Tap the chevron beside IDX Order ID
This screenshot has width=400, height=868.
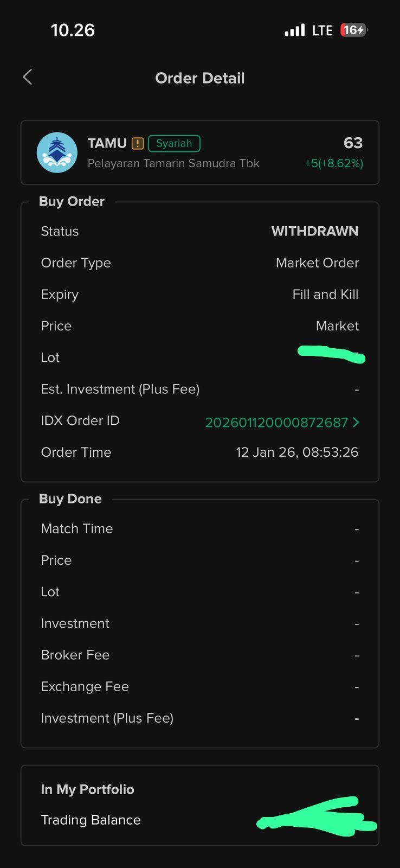(356, 422)
